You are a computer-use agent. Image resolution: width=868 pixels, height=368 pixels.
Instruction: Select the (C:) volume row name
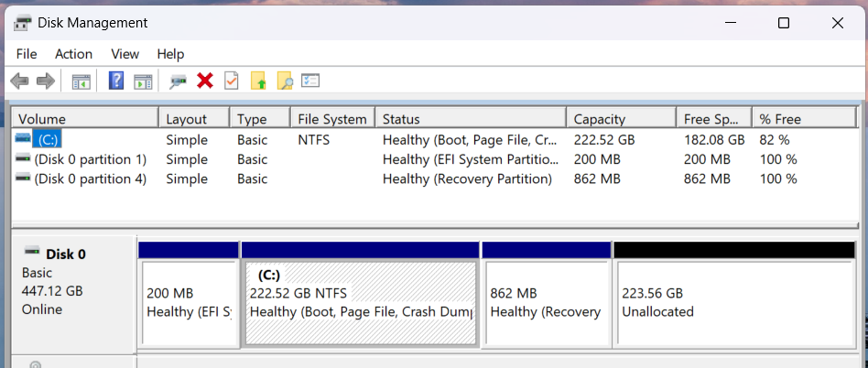(x=49, y=139)
